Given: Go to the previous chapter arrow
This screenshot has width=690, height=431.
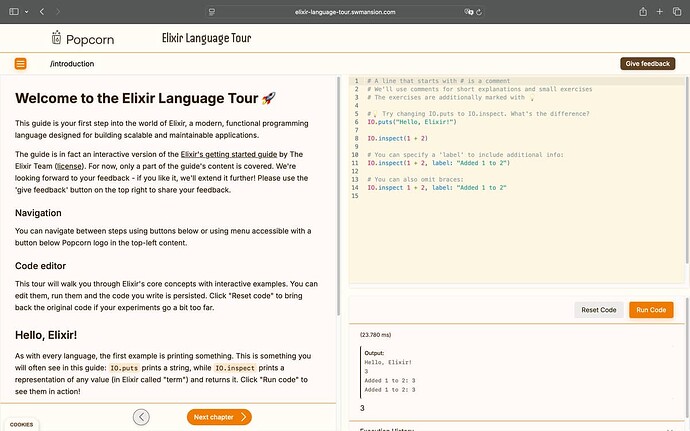Looking at the screenshot, I should tap(142, 417).
